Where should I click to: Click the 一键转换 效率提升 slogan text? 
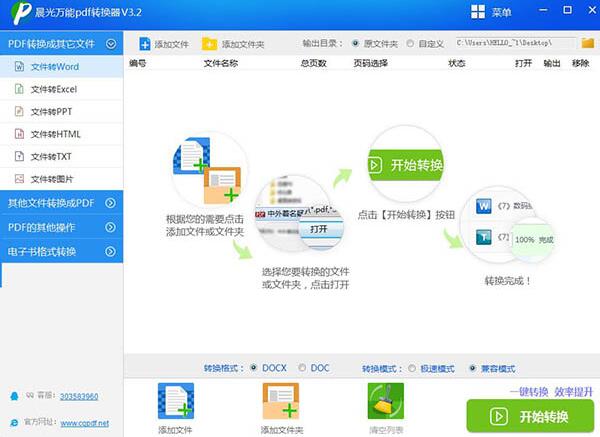[x=551, y=392]
